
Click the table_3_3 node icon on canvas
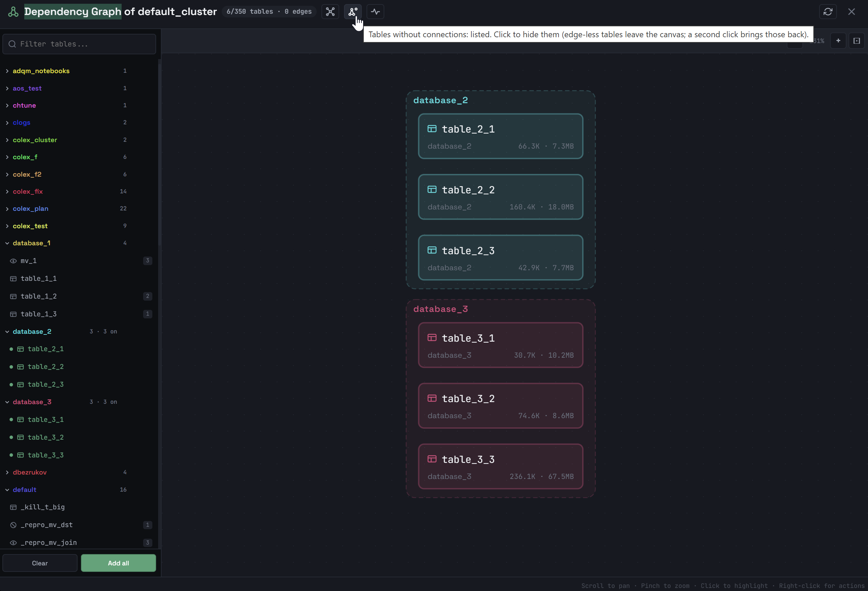pos(432,459)
